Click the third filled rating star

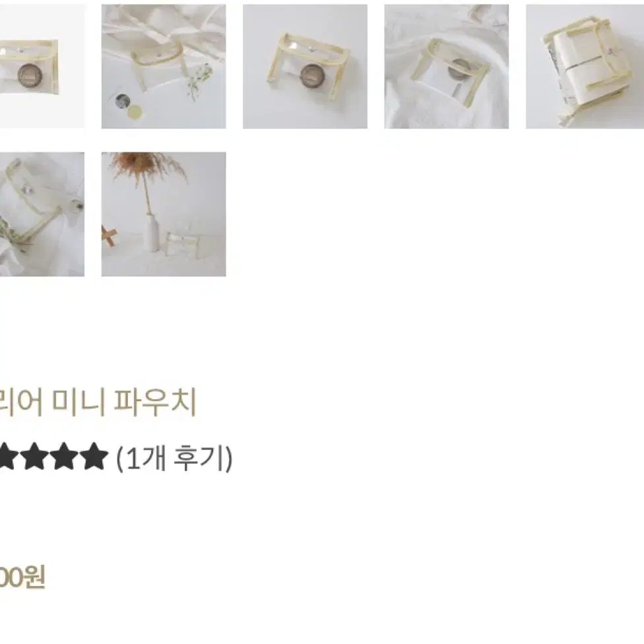(64, 456)
